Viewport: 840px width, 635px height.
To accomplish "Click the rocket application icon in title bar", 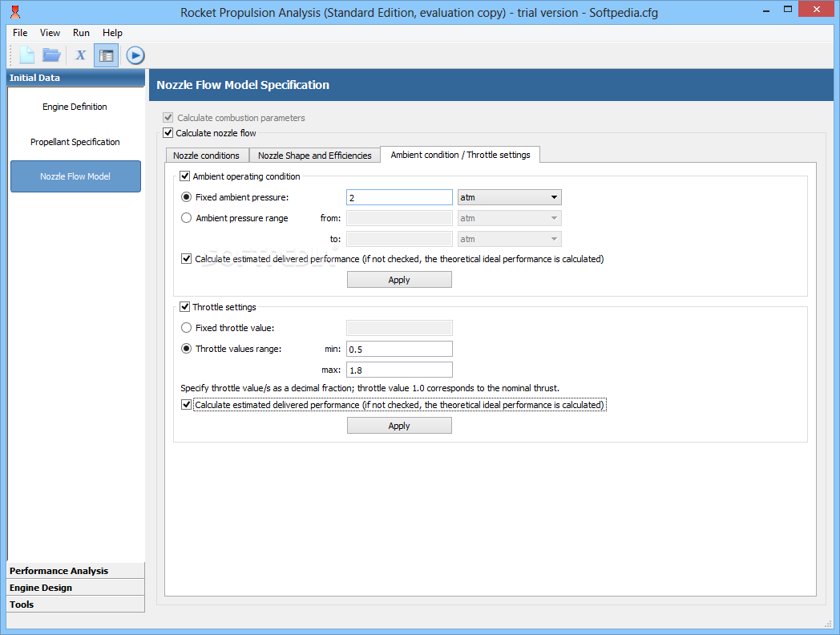I will coord(15,12).
